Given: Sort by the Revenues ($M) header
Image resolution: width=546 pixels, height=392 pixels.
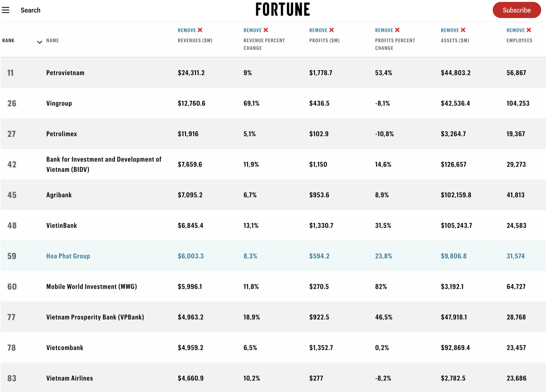Looking at the screenshot, I should [195, 40].
